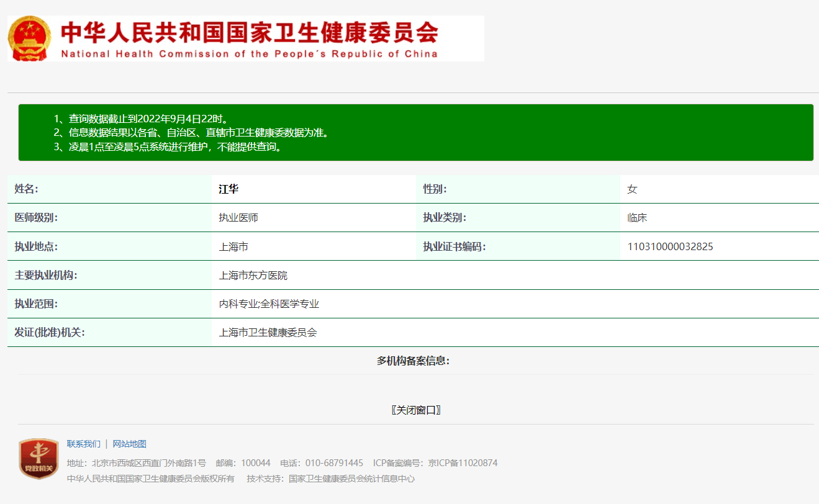819x504 pixels.
Task: Select the name value 江华
Action: coord(229,189)
